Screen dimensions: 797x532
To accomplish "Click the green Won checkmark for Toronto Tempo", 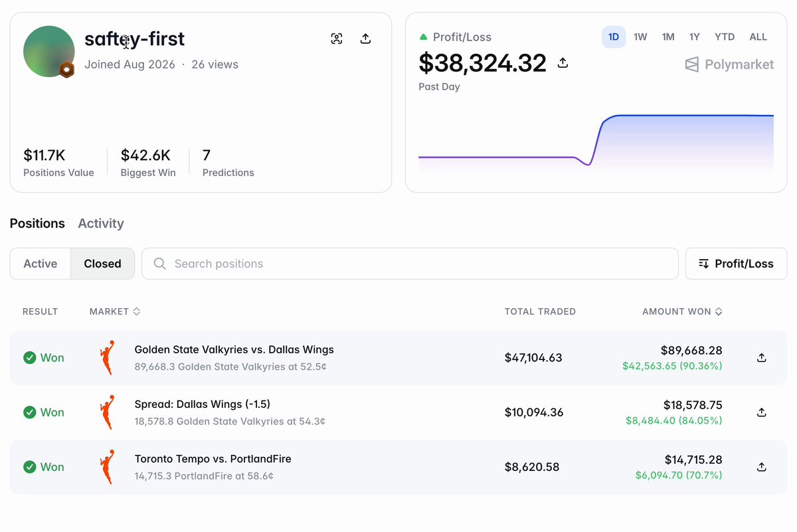I will click(x=30, y=467).
